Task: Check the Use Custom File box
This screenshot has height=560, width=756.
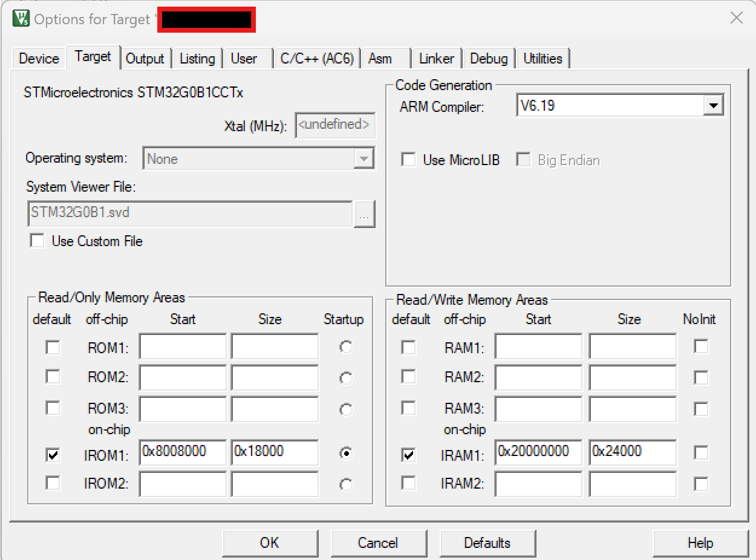Action: [x=37, y=241]
